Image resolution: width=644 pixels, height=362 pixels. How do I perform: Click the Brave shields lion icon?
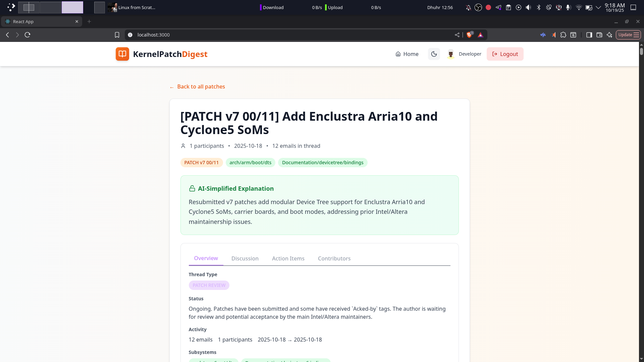tap(469, 35)
